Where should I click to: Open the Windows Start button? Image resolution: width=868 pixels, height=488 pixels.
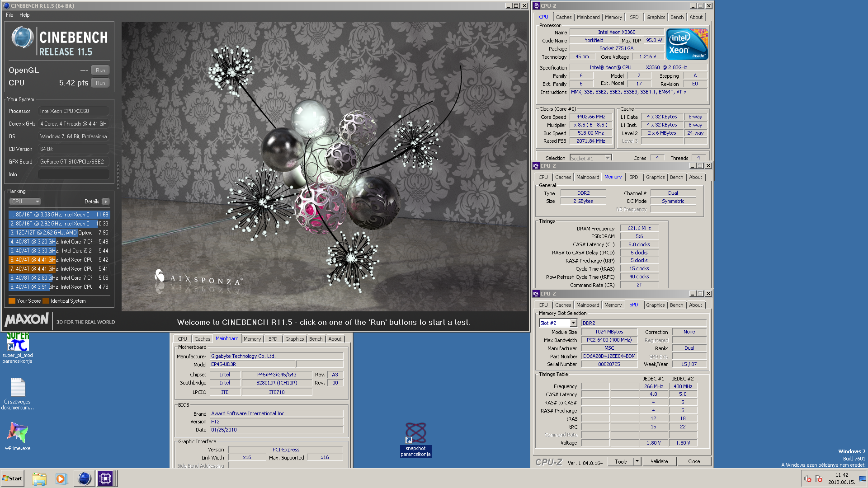[x=13, y=479]
